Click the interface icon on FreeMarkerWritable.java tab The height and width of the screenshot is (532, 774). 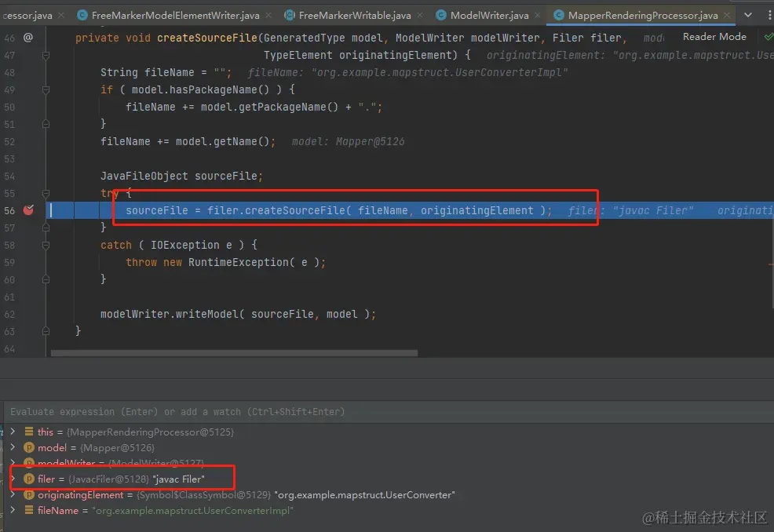tap(290, 15)
